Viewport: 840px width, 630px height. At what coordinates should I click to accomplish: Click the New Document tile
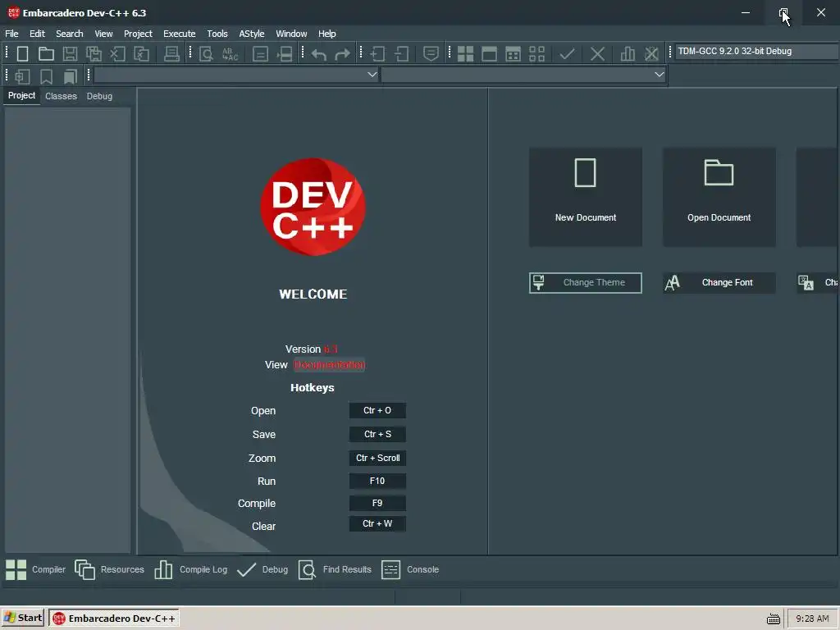[586, 197]
